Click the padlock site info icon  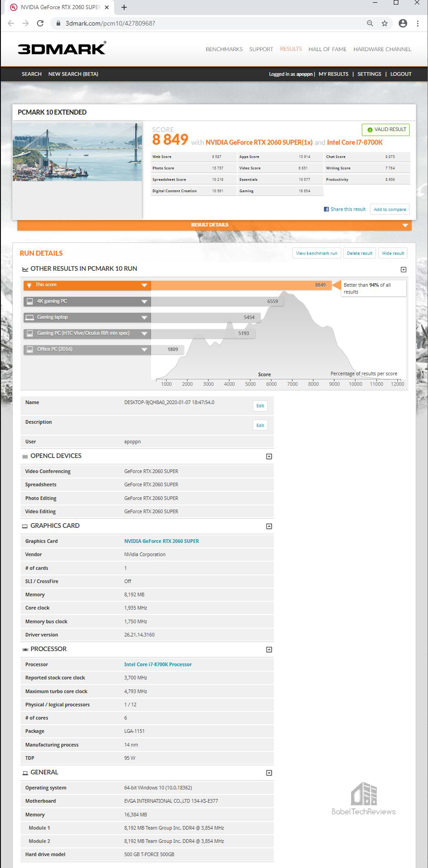pos(58,23)
